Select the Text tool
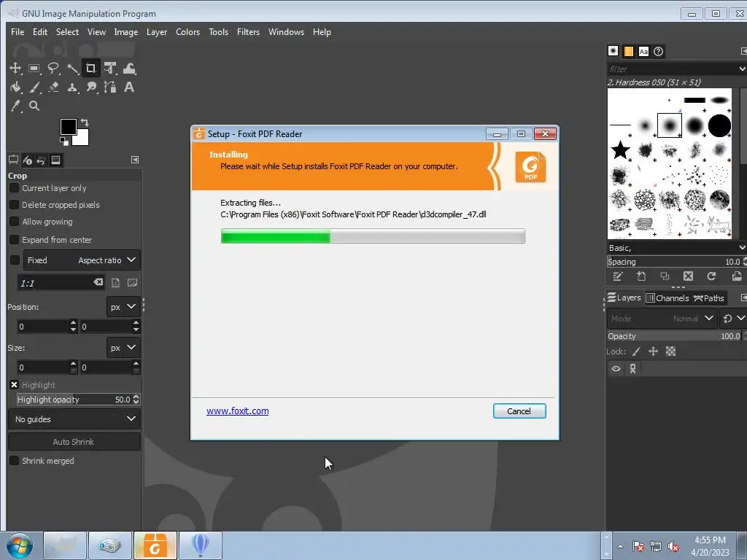This screenshot has width=747, height=560. [129, 87]
